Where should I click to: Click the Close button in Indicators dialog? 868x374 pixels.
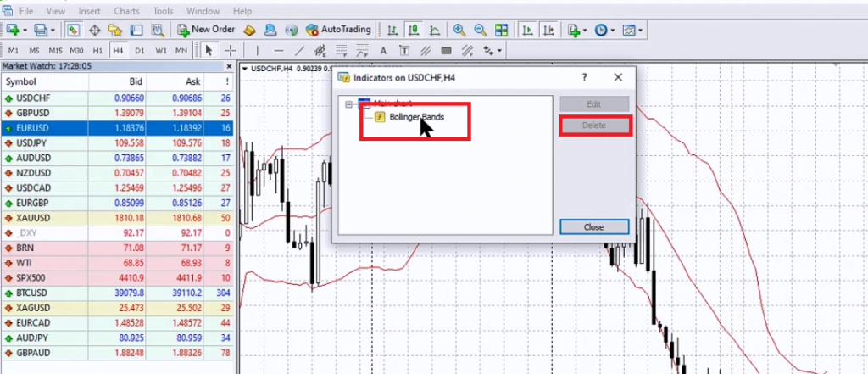coord(594,227)
